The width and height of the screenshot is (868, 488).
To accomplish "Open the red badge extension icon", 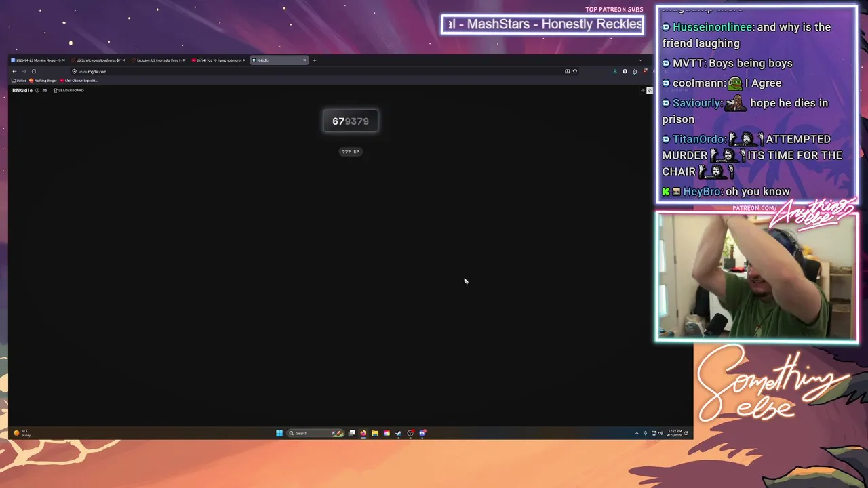I will point(645,70).
